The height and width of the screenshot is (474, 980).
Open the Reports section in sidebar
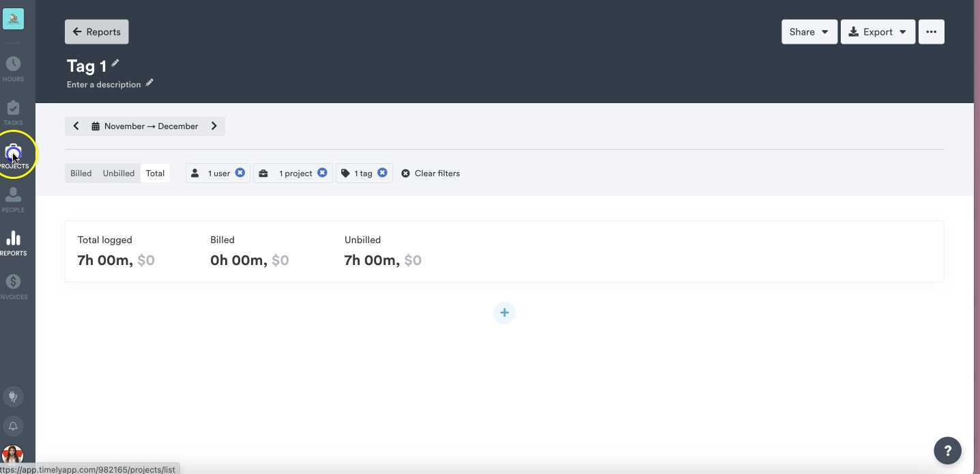coord(13,240)
